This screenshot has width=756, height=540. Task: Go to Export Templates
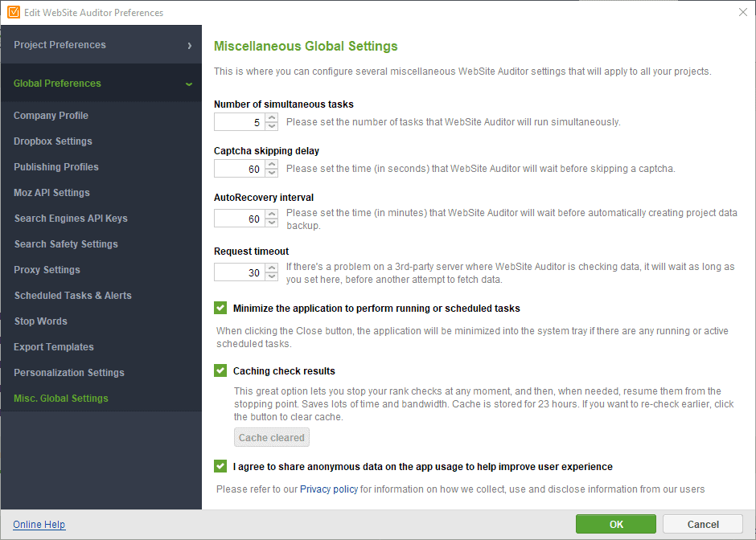click(54, 347)
